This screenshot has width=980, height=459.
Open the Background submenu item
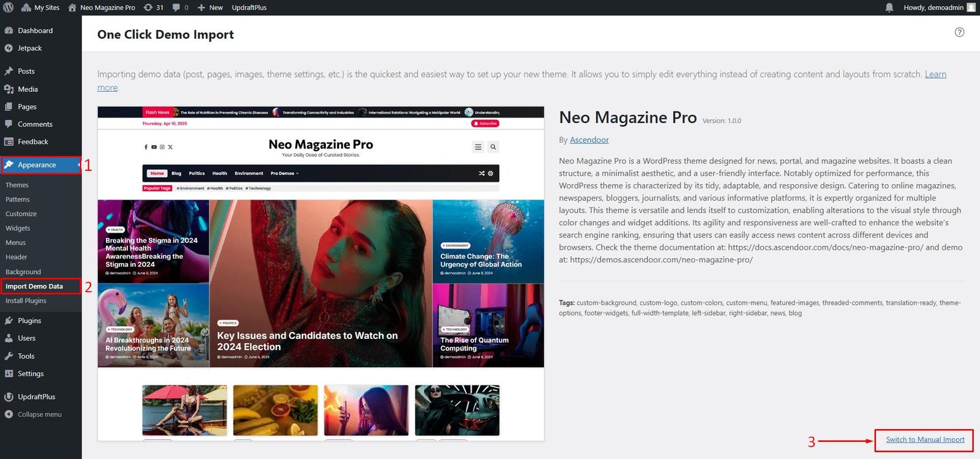pyautogui.click(x=23, y=272)
